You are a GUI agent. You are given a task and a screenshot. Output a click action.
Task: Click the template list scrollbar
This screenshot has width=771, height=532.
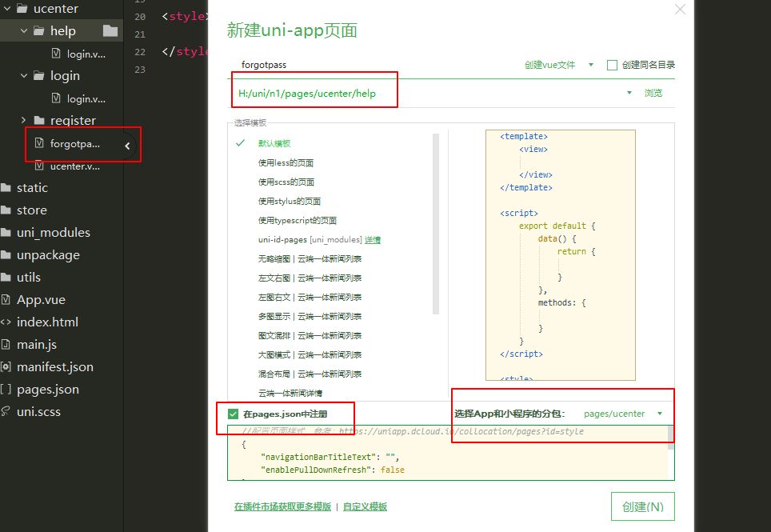click(436, 224)
